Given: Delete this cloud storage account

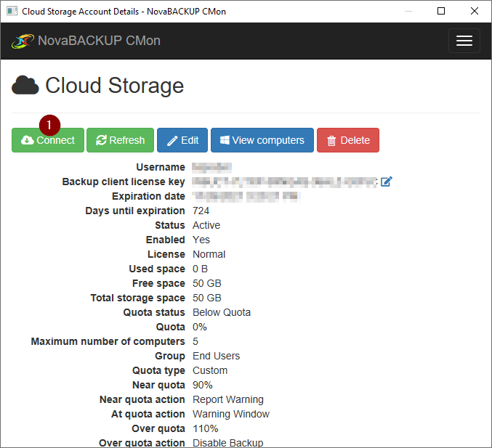Looking at the screenshot, I should coord(348,140).
